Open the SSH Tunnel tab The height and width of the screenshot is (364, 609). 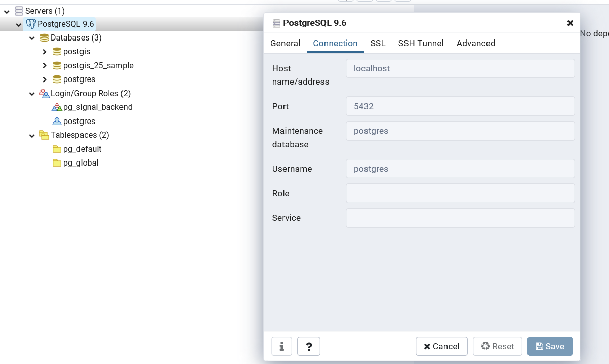[x=421, y=43]
